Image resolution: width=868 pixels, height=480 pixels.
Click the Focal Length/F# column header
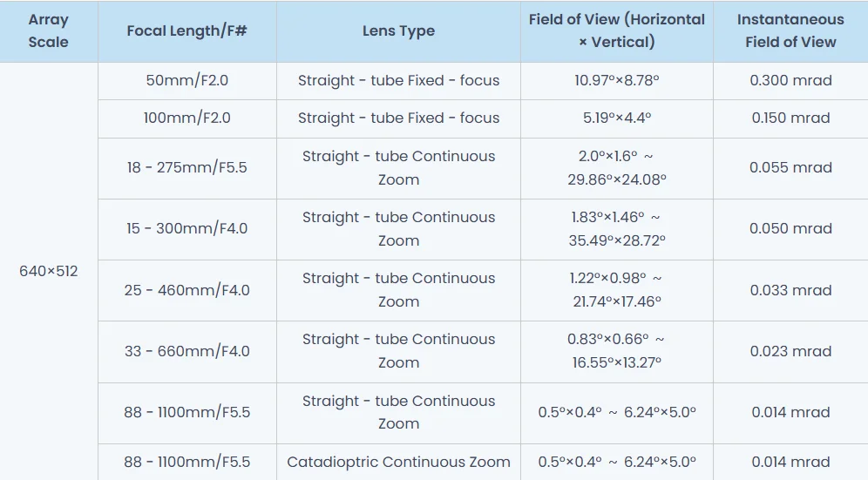click(x=187, y=31)
